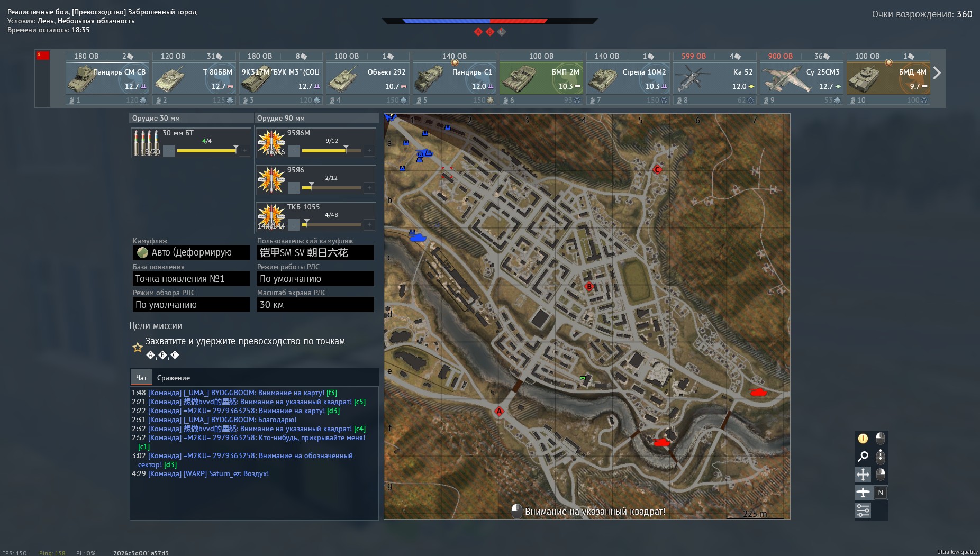Adjust the 95Я6 missile slider
The image size is (980, 556).
[x=331, y=188]
